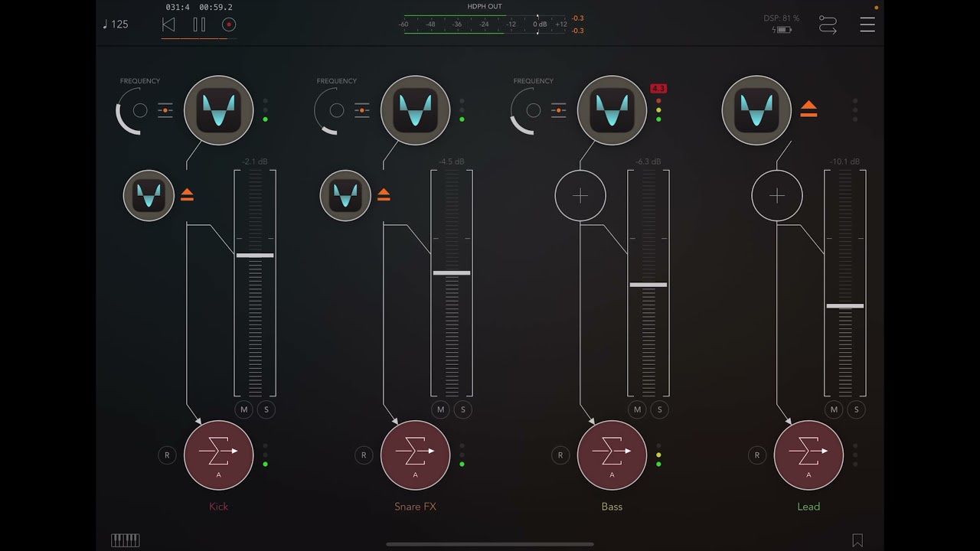Rename the Lead channel label
980x551 pixels.
coord(808,507)
